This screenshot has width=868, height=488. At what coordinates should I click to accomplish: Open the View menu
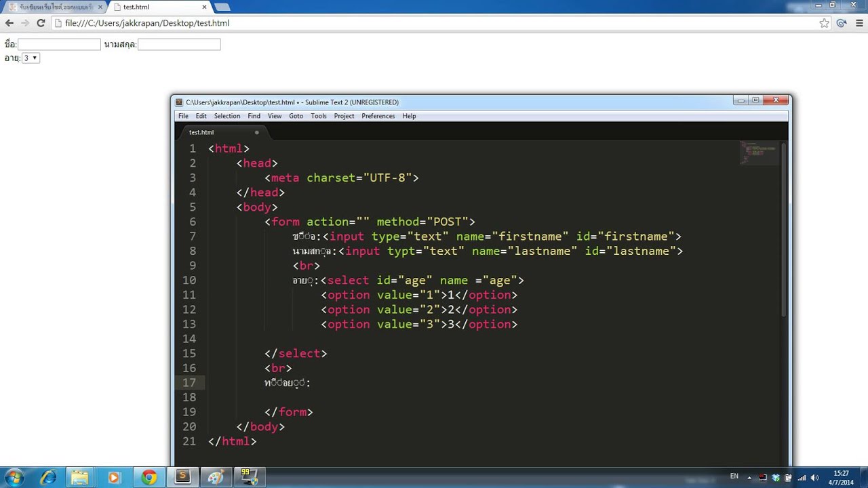[275, 116]
